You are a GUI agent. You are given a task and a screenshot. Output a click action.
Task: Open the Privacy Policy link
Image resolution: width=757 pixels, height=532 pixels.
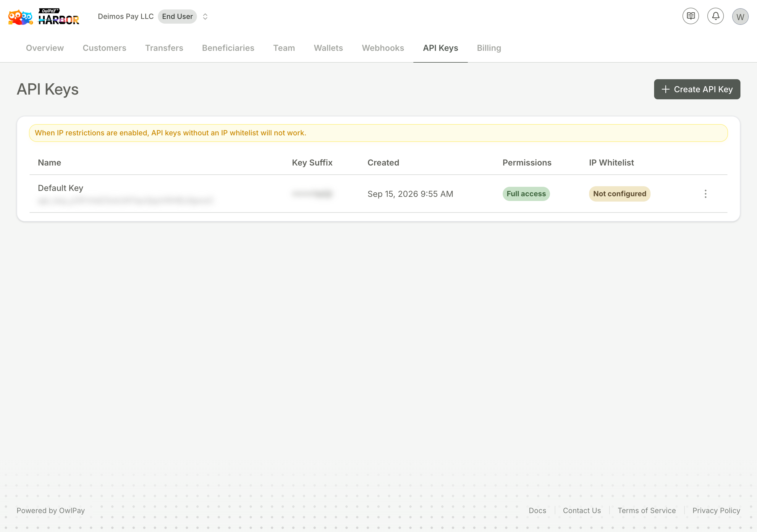tap(716, 510)
